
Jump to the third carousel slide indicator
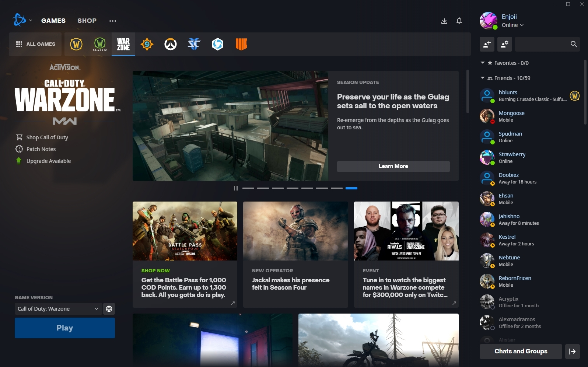[x=278, y=188]
